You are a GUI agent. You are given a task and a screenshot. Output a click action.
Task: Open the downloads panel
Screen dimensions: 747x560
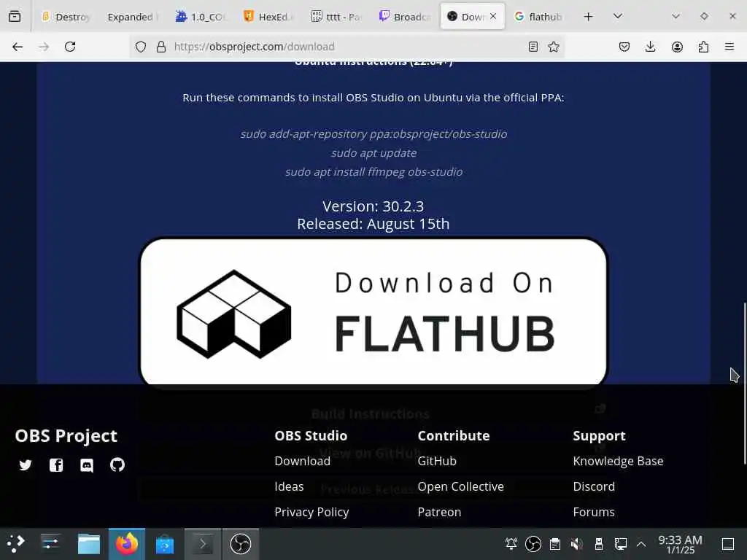click(650, 47)
